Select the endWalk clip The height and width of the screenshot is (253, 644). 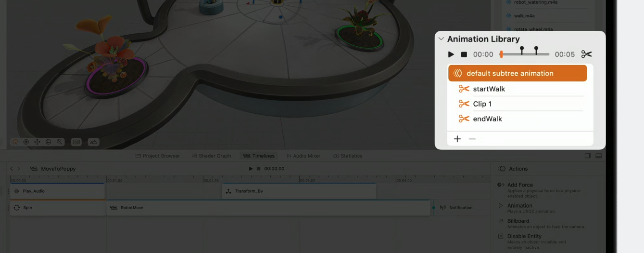click(521, 119)
